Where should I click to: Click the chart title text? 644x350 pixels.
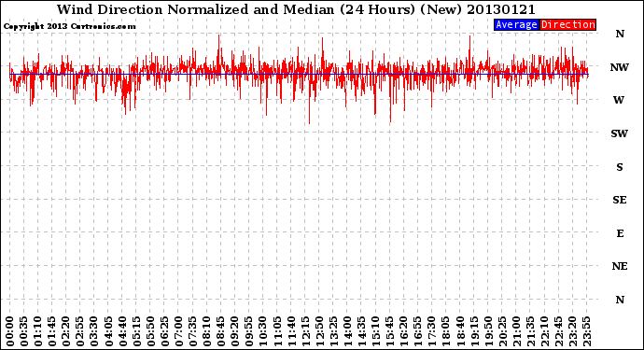pos(296,9)
